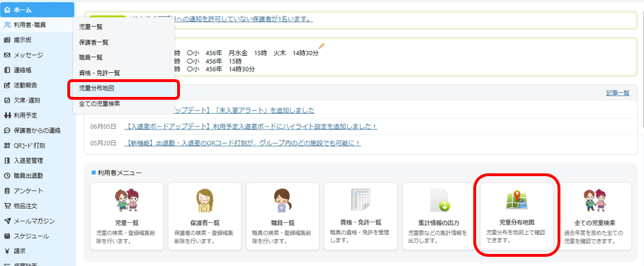Open 保護者からの連絡 in the sidebar
Viewport: 644px width, 266px height.
coord(38,130)
